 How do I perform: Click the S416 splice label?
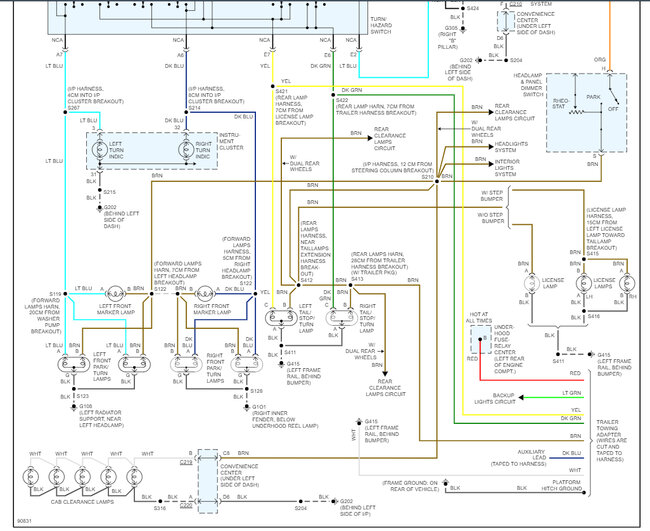594,316
